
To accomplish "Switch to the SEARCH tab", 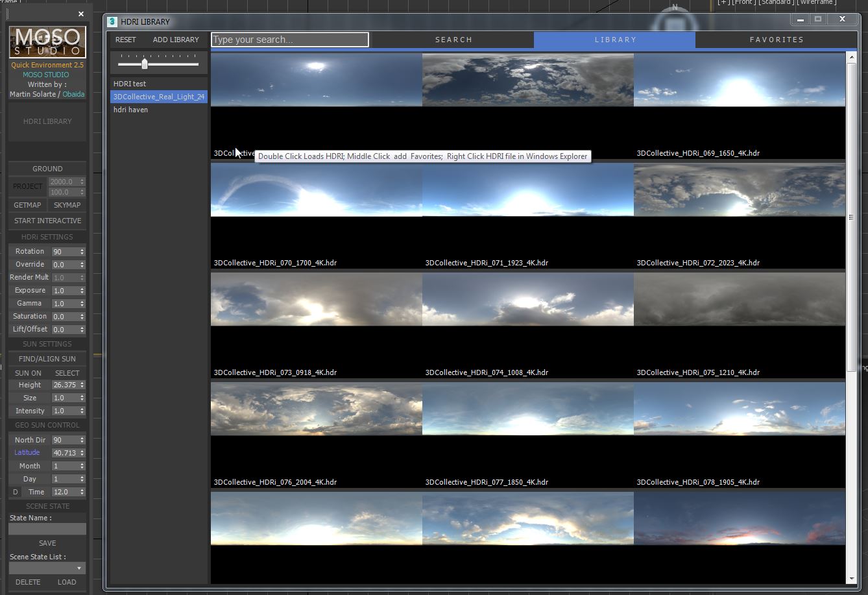I will (453, 40).
